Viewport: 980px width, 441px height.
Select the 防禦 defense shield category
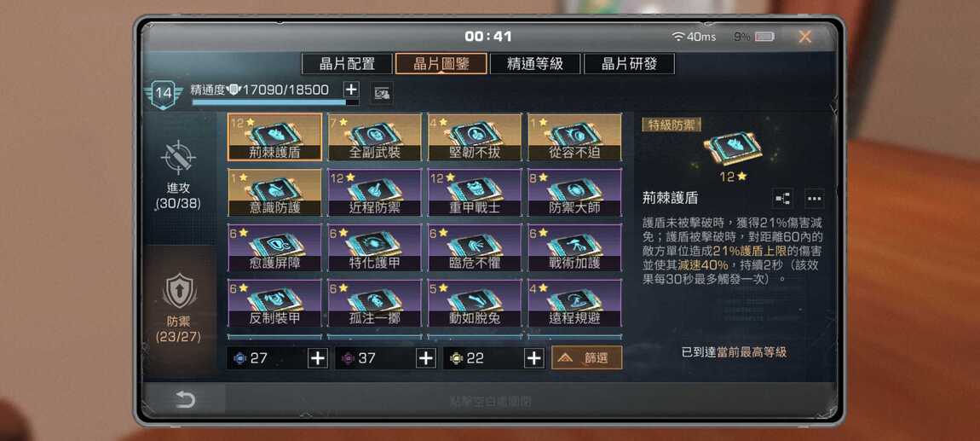click(x=179, y=292)
